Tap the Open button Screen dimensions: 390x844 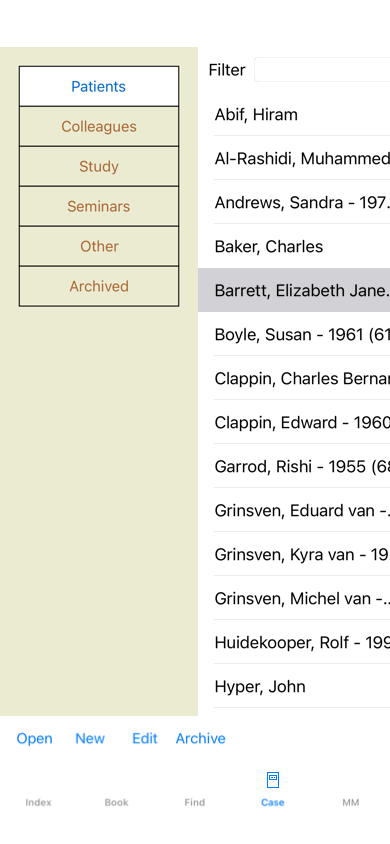[34, 738]
